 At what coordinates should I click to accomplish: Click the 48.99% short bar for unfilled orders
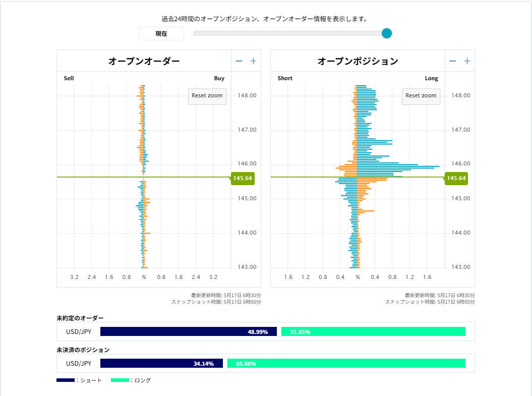(x=188, y=331)
